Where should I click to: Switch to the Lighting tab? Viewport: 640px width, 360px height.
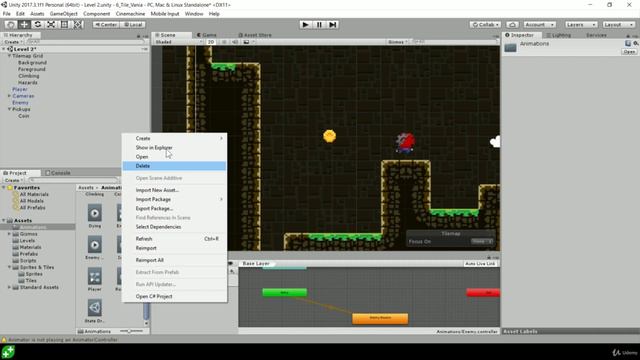coord(559,35)
